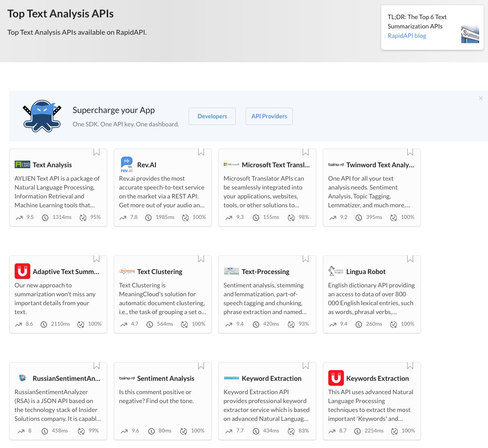
Task: Click the Rev.AI logo icon
Action: point(127,164)
